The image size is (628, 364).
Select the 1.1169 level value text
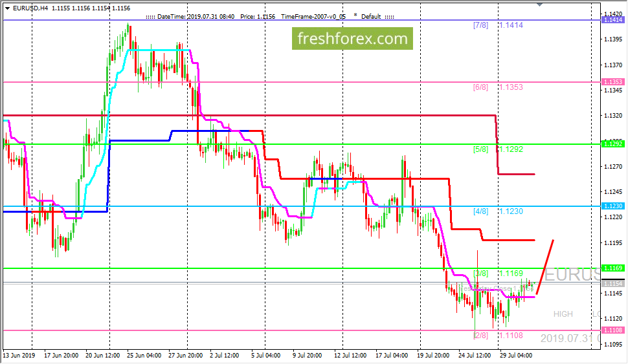tap(511, 273)
